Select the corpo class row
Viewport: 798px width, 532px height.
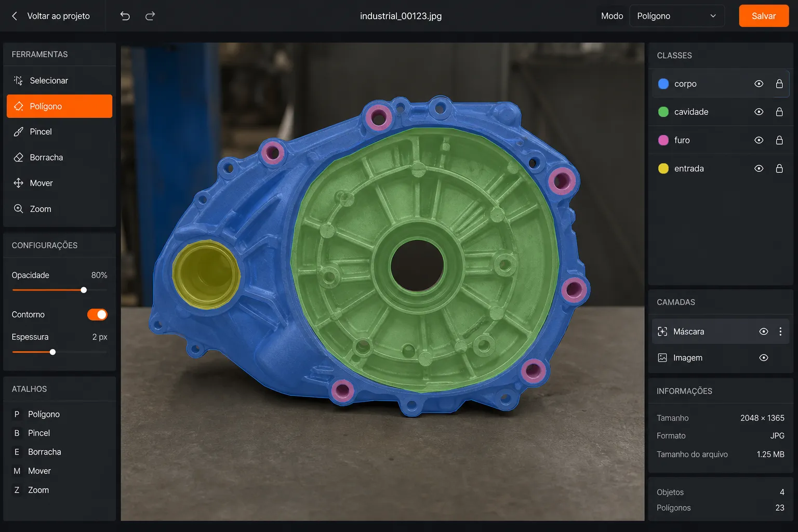721,84
